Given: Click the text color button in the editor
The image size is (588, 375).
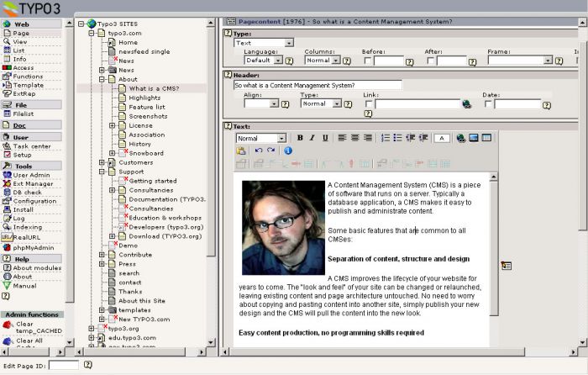Looking at the screenshot, I should (x=443, y=138).
